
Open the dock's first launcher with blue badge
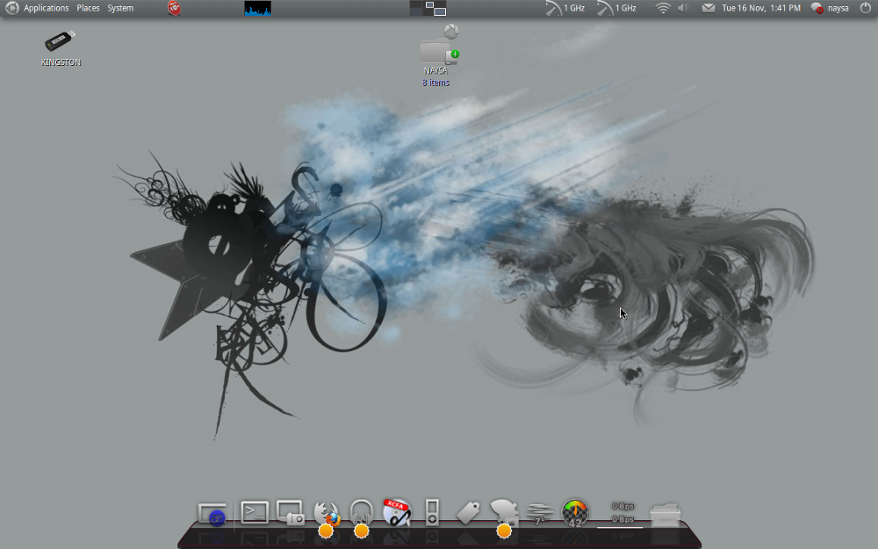pos(212,514)
